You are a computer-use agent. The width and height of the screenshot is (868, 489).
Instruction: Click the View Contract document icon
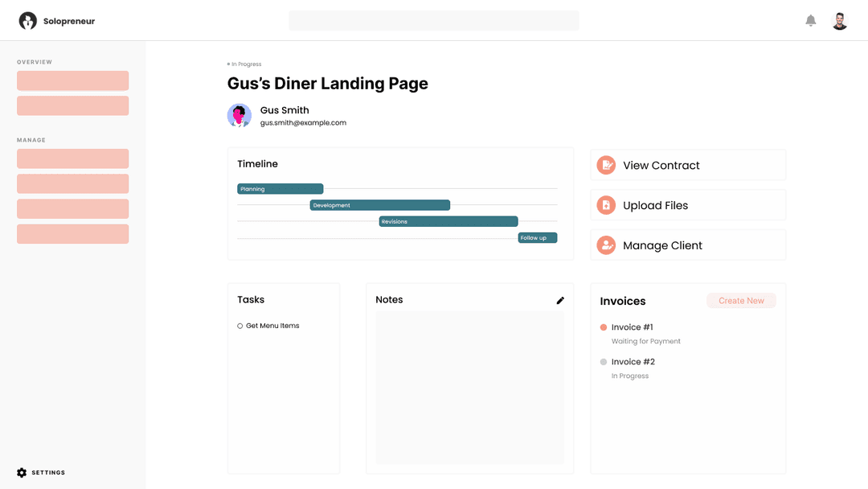coord(606,165)
